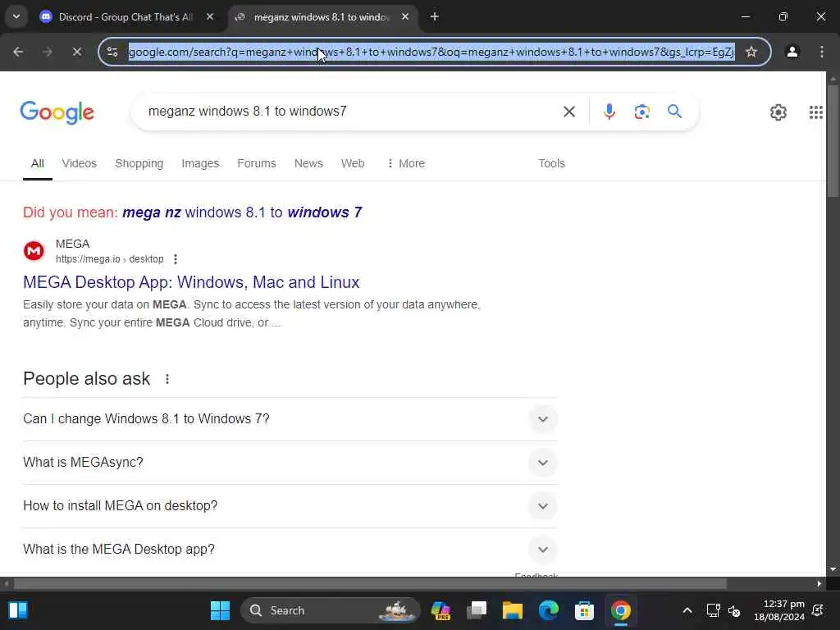Screen dimensions: 840x630
Task: Open the tab search dropdown arrow
Action: [x=16, y=16]
